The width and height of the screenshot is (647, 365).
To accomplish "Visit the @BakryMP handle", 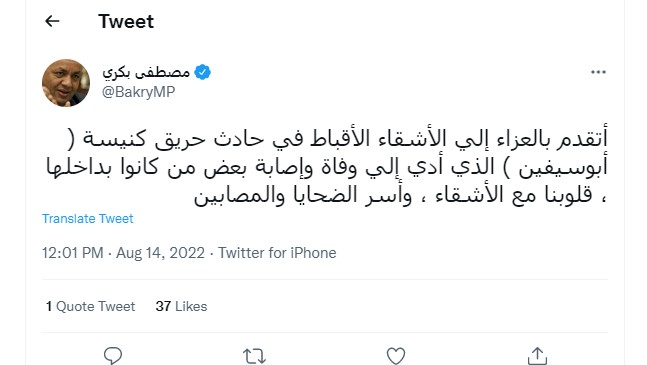I will point(139,92).
